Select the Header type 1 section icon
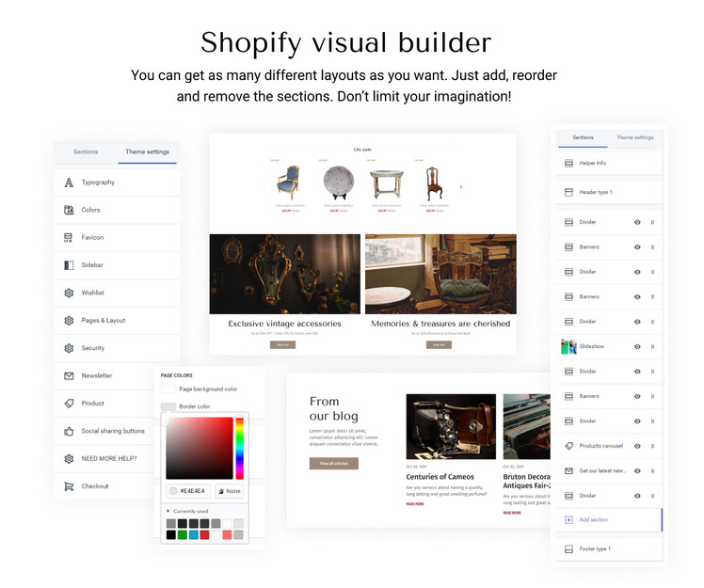The image size is (704, 588). pyautogui.click(x=568, y=192)
